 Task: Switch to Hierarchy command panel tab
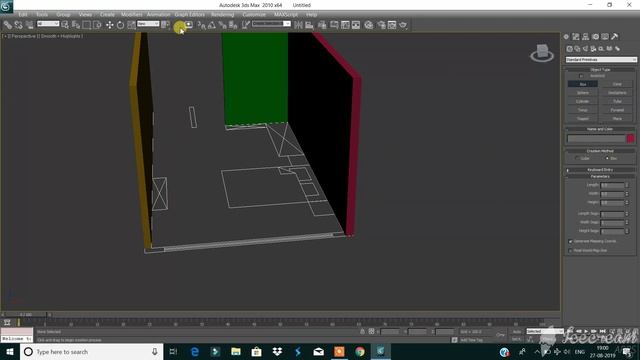click(585, 37)
